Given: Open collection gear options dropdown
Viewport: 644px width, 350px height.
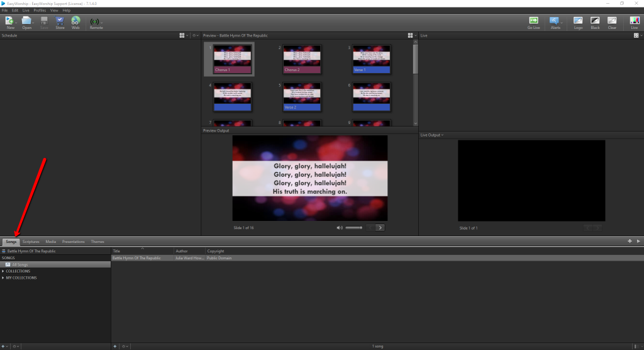Looking at the screenshot, I should pos(16,346).
